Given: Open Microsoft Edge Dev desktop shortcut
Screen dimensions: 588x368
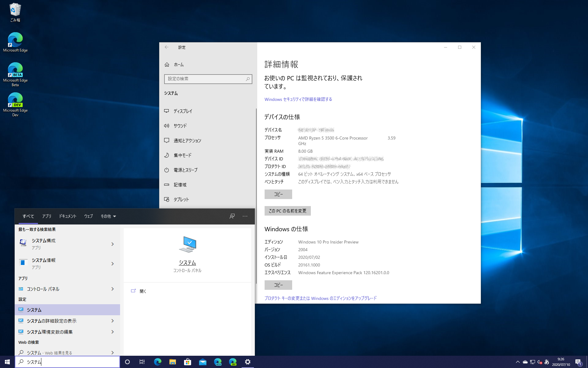Looking at the screenshot, I should coord(15,105).
